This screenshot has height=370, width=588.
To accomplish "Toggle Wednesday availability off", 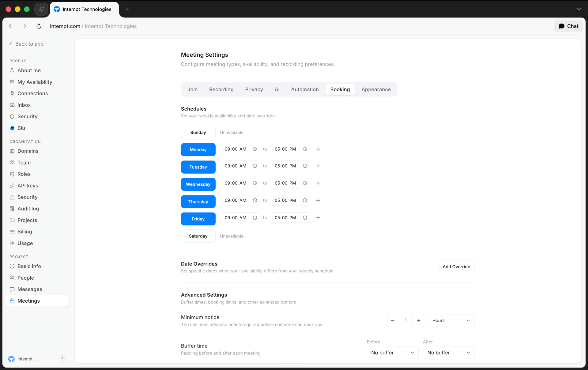I will pyautogui.click(x=198, y=184).
